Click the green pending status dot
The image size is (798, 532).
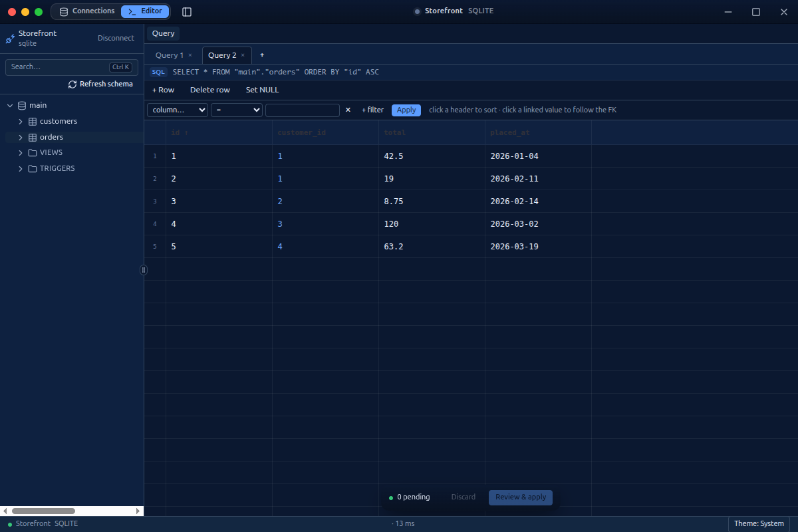(391, 497)
